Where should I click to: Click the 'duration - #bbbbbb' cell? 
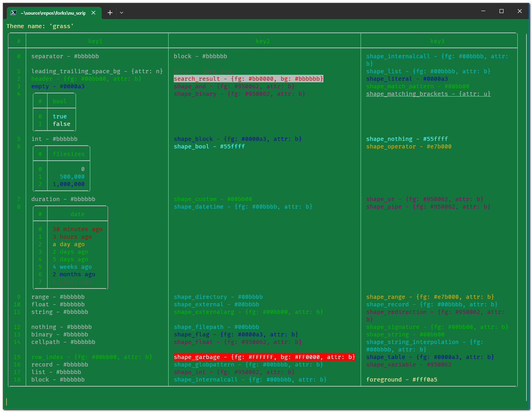[x=63, y=199]
